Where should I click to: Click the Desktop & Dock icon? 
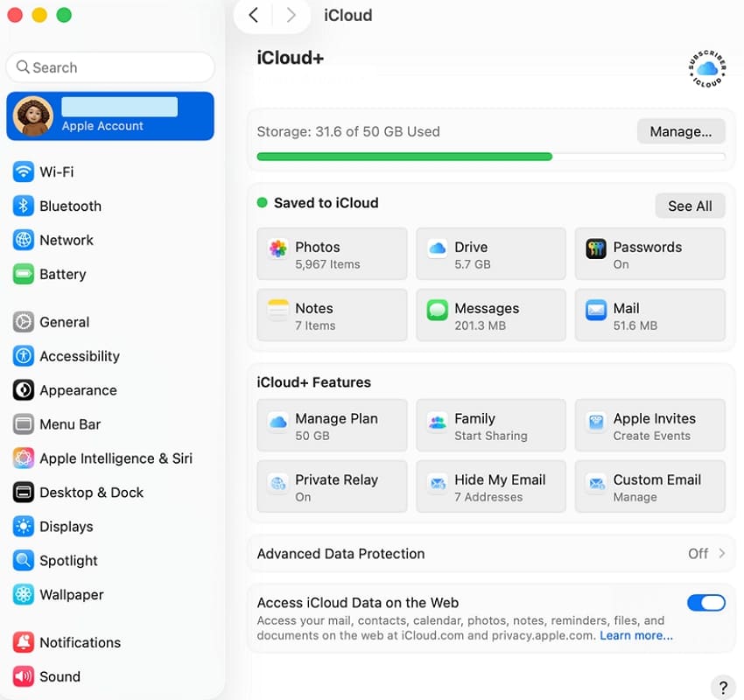point(24,493)
